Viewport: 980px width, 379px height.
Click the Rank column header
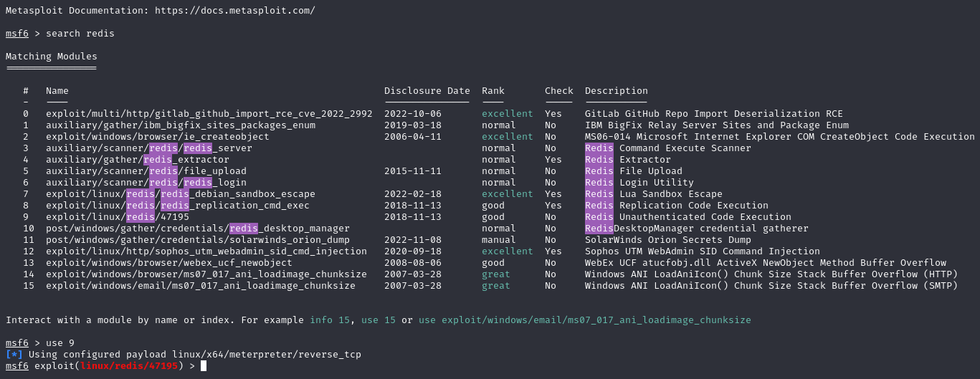coord(493,91)
